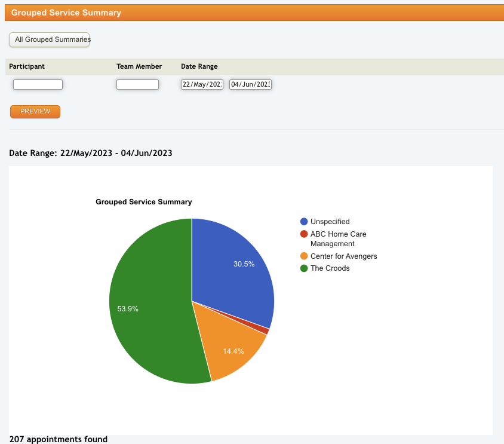Viewport: 504px width, 444px height.
Task: Click the Date Range column label
Action: [x=199, y=66]
